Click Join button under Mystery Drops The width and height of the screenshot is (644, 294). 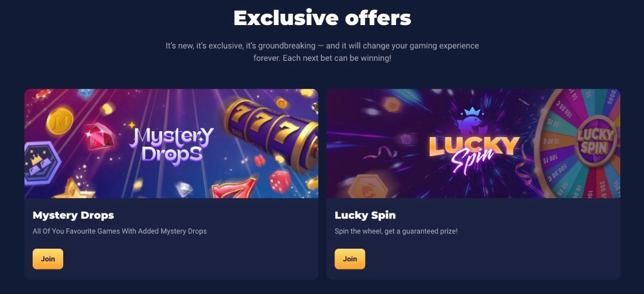[48, 259]
